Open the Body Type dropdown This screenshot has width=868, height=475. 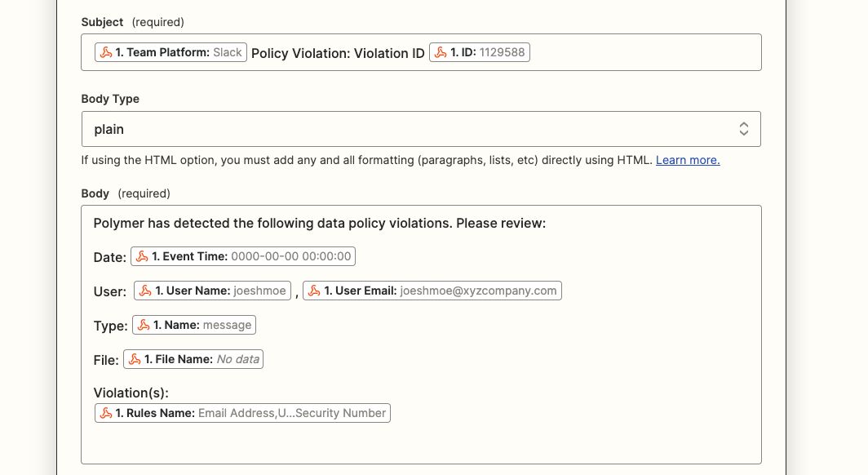421,129
